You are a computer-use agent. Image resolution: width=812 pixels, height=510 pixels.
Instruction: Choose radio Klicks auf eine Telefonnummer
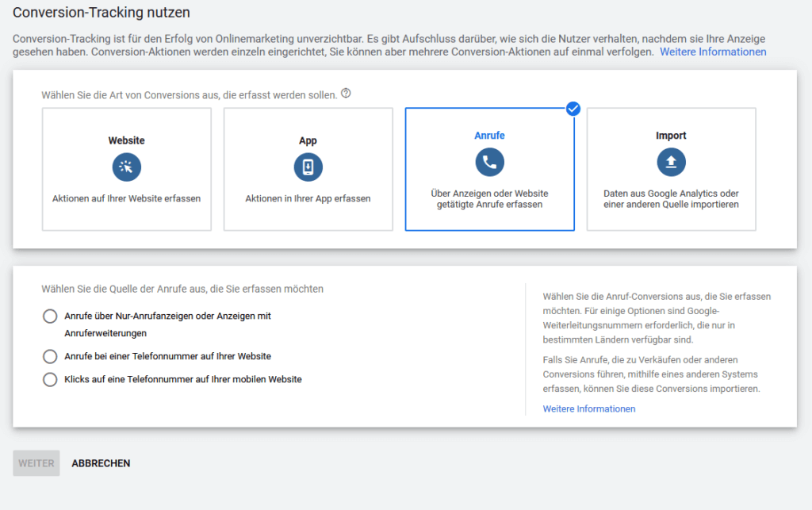click(51, 379)
